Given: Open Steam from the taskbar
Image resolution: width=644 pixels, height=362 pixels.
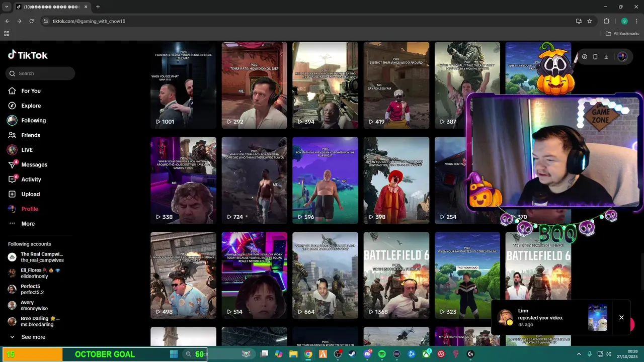Looking at the screenshot, I should 352,354.
